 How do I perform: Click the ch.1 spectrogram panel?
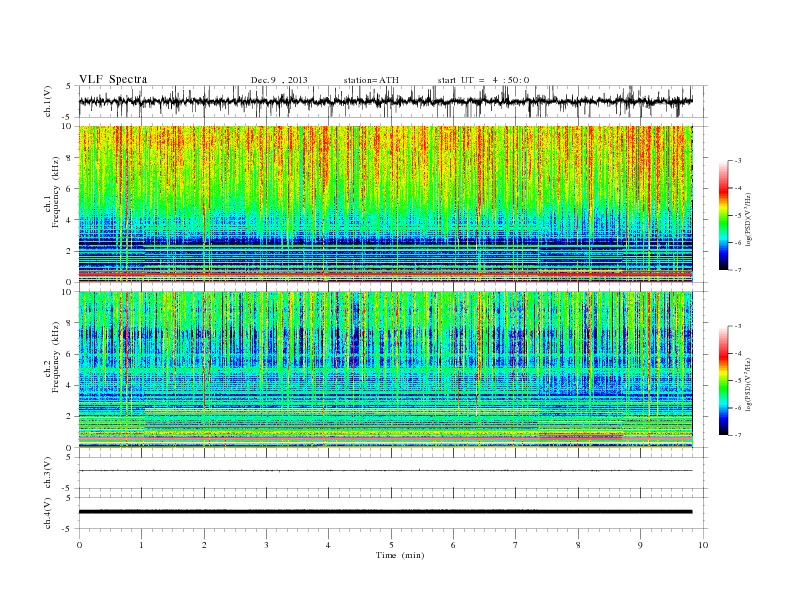(x=385, y=204)
